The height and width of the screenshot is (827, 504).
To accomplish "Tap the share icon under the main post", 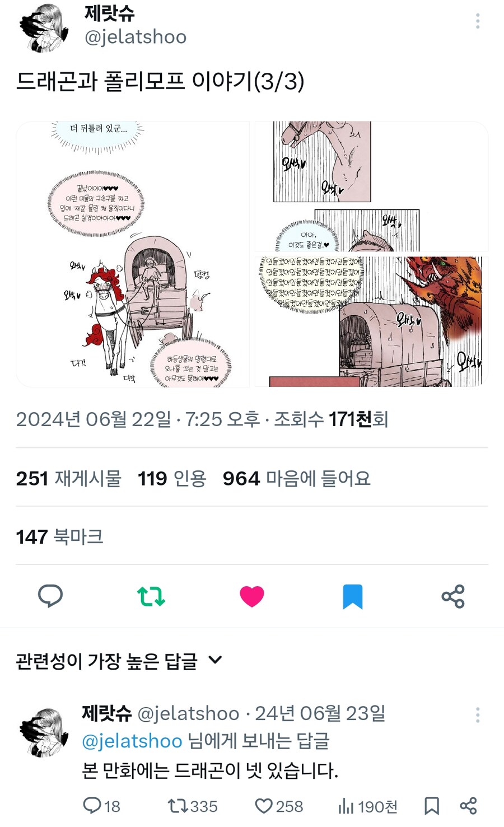I will pyautogui.click(x=453, y=596).
